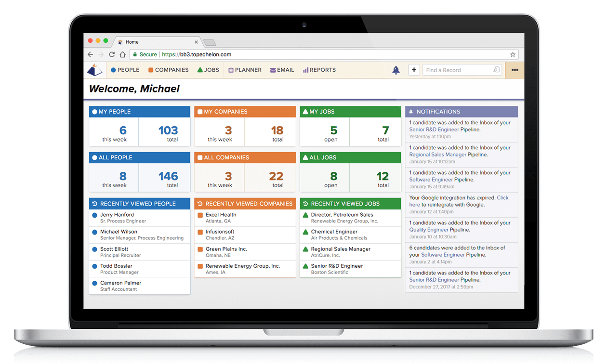Click the Top Echelon pyramid logo

tap(95, 70)
